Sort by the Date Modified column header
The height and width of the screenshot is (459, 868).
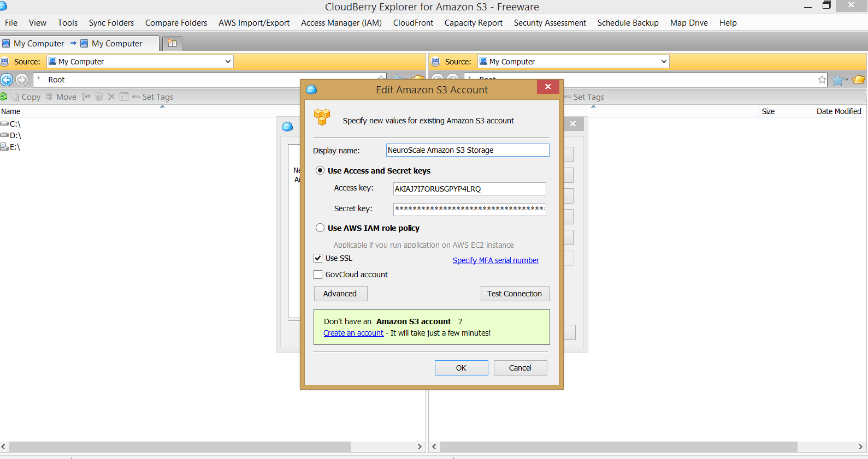(x=839, y=111)
